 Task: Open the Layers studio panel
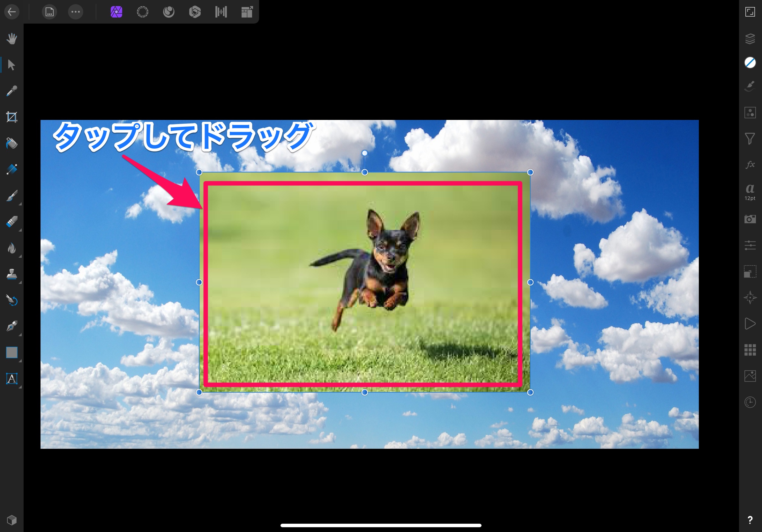pyautogui.click(x=750, y=39)
